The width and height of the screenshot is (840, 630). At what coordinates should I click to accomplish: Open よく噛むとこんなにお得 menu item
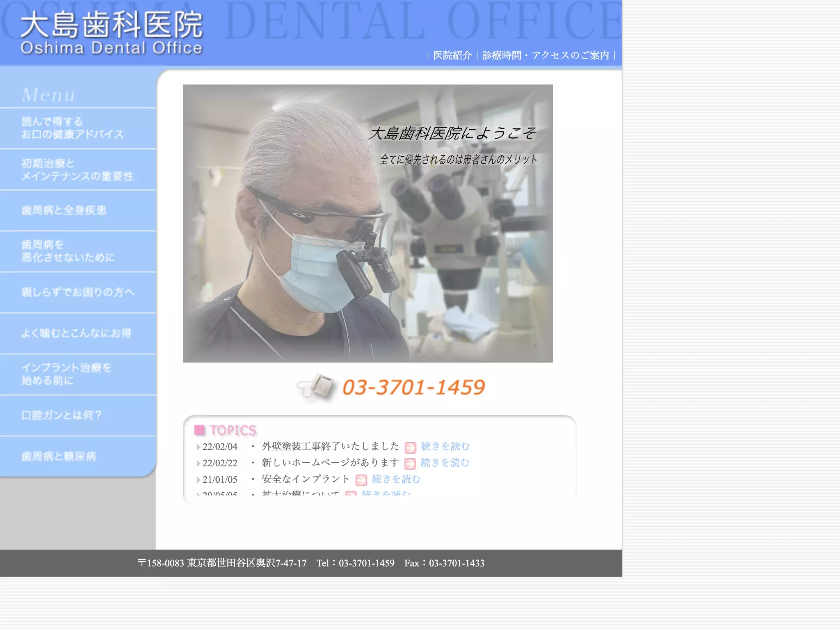click(x=78, y=333)
